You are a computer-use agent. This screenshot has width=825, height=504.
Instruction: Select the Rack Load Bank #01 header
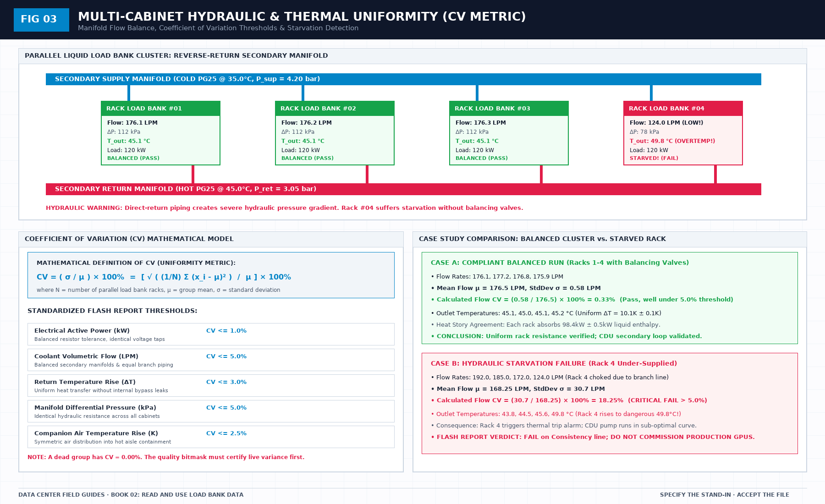(x=160, y=109)
